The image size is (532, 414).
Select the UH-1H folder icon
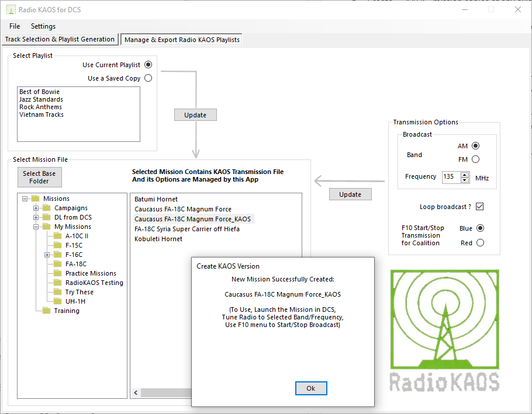coord(57,301)
